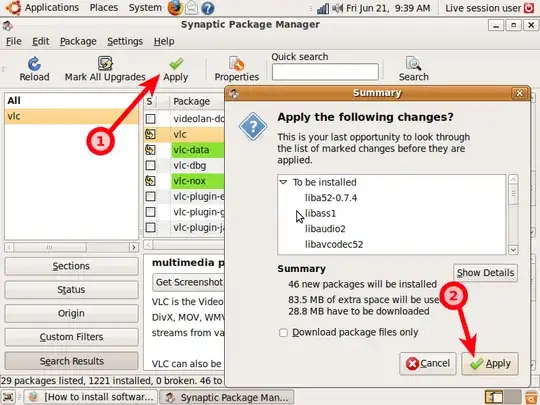The image size is (540, 405).
Task: Click the question mark icon in the Summary dialog
Action: pos(253,126)
